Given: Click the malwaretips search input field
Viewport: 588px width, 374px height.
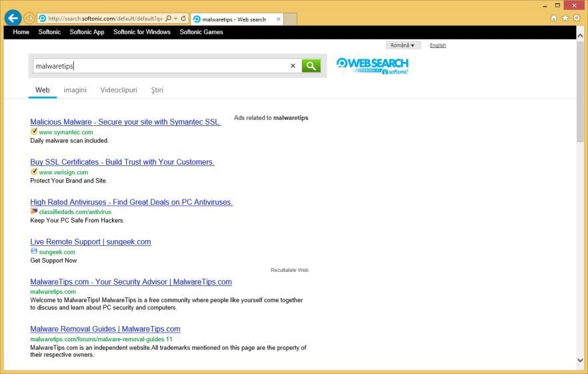Looking at the screenshot, I should tap(161, 66).
